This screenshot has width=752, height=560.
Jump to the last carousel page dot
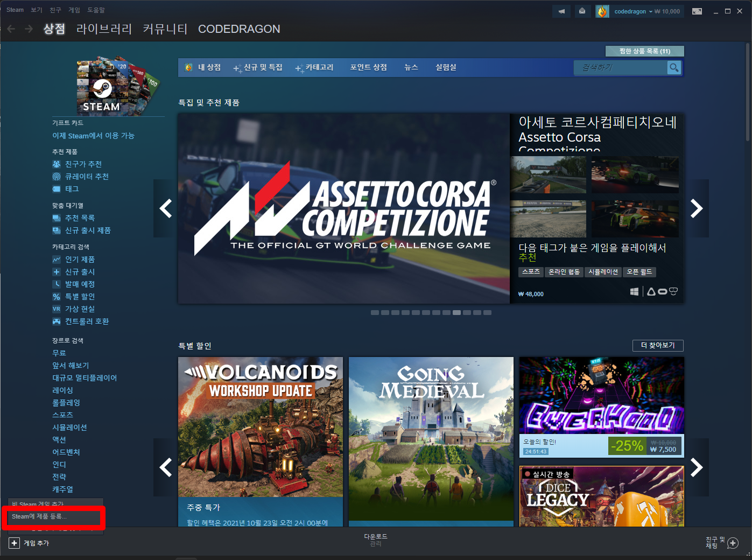[487, 312]
